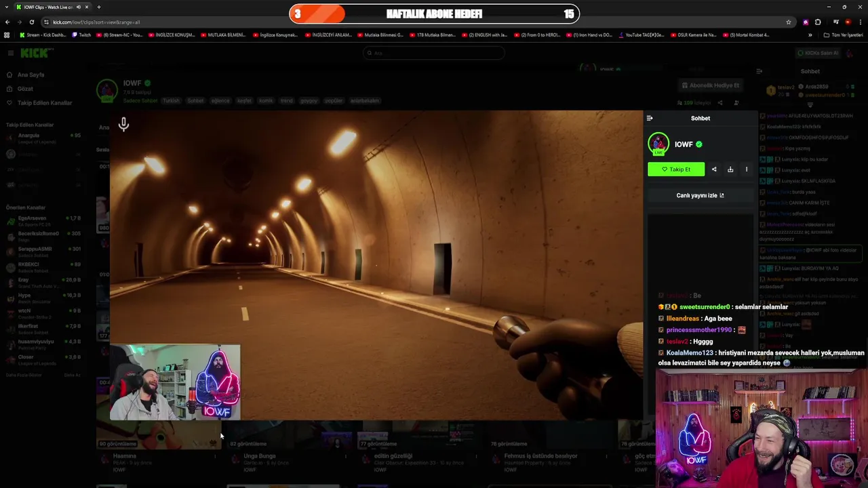Select the komik channel tag

click(x=266, y=101)
